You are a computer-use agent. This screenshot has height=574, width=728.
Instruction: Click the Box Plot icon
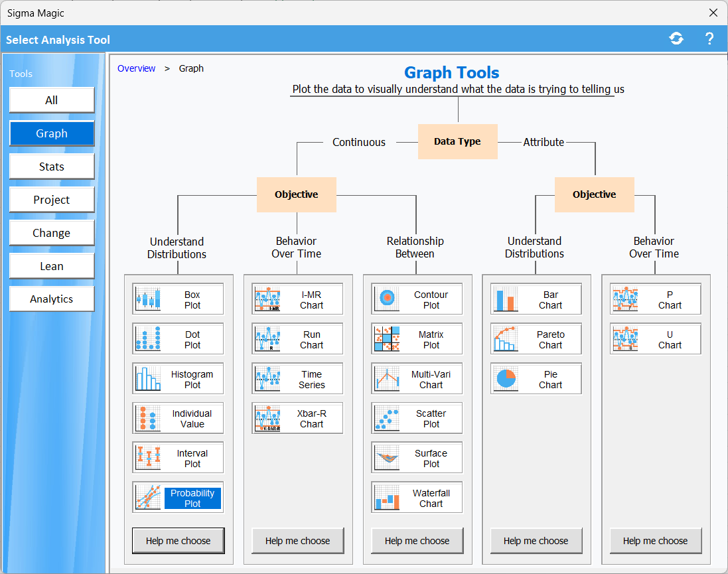pyautogui.click(x=148, y=299)
